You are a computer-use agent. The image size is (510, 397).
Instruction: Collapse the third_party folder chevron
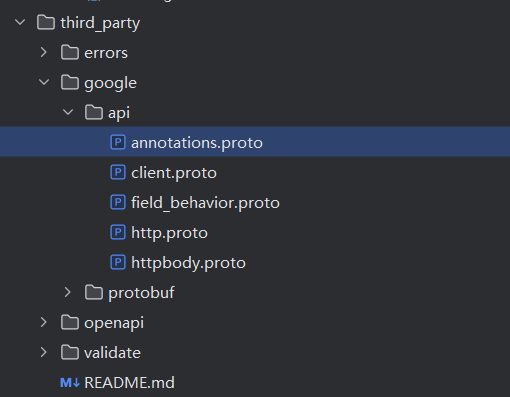point(20,23)
